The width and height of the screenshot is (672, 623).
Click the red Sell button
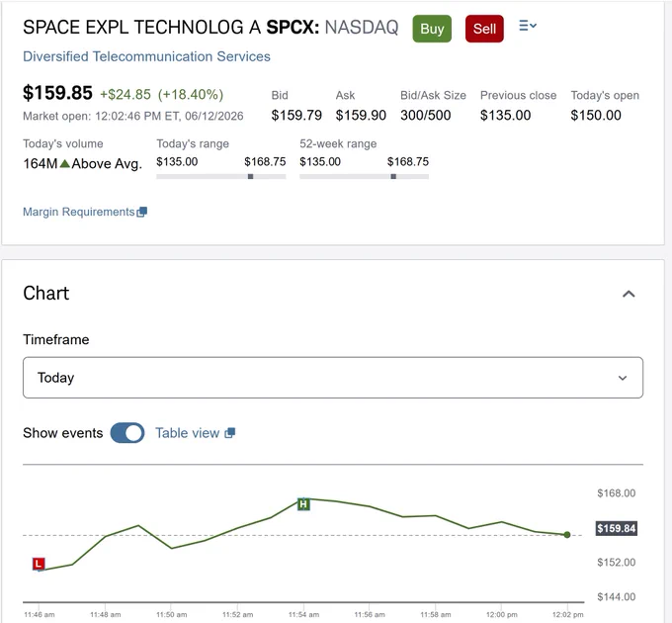(x=484, y=29)
